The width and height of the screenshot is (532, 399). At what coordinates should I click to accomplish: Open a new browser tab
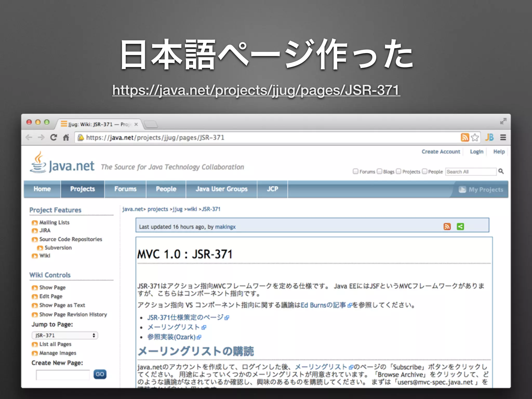click(151, 124)
